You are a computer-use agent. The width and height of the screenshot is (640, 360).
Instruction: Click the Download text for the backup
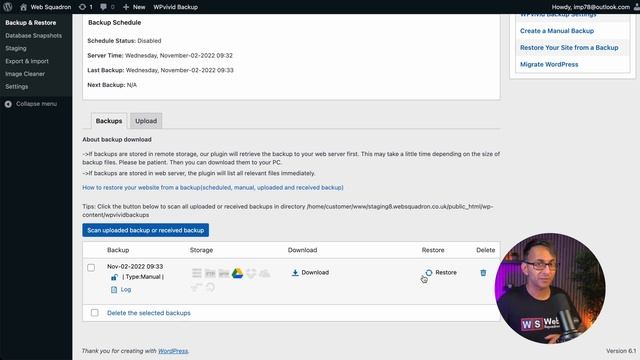pyautogui.click(x=315, y=272)
